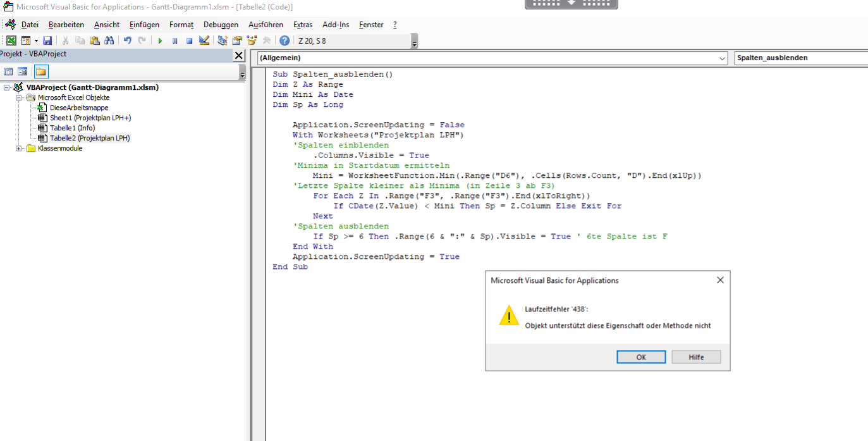Click the Paste clipboard icon
This screenshot has height=441, width=868.
(94, 40)
